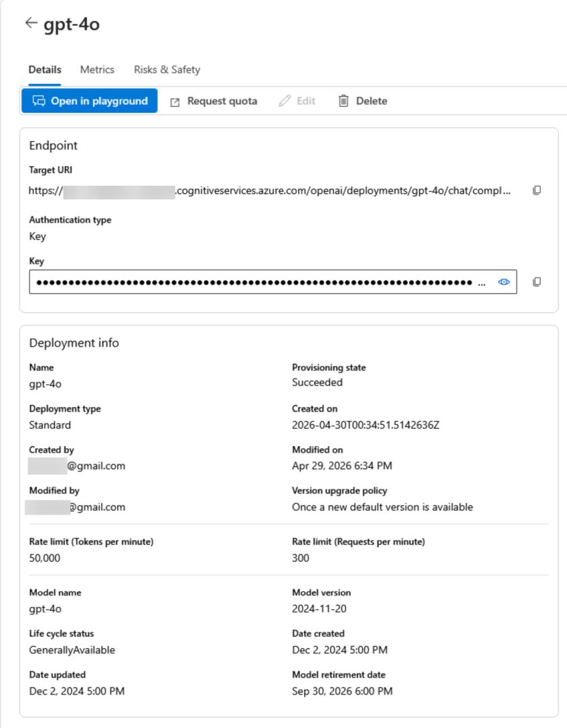Image resolution: width=567 pixels, height=728 pixels.
Task: Select the Provisioning state value Succeeded
Action: point(317,383)
